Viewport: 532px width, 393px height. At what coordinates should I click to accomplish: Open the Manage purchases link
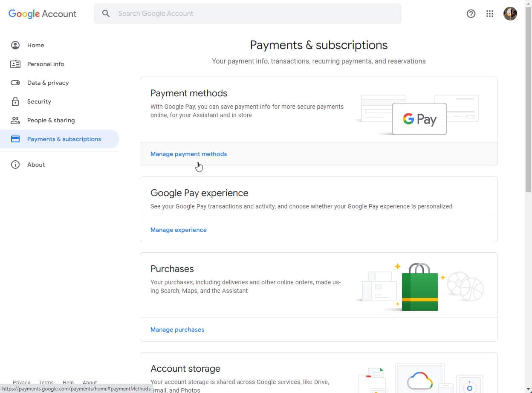177,329
